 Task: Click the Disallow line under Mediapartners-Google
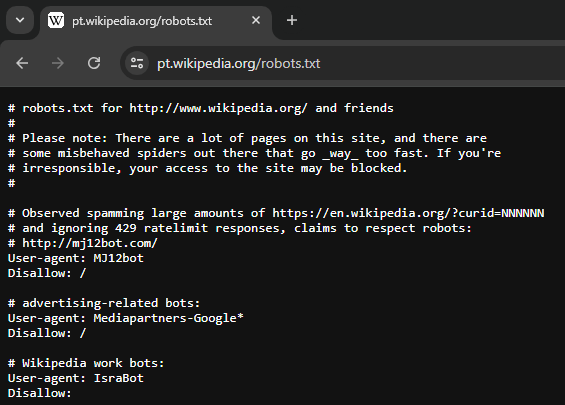tap(47, 333)
